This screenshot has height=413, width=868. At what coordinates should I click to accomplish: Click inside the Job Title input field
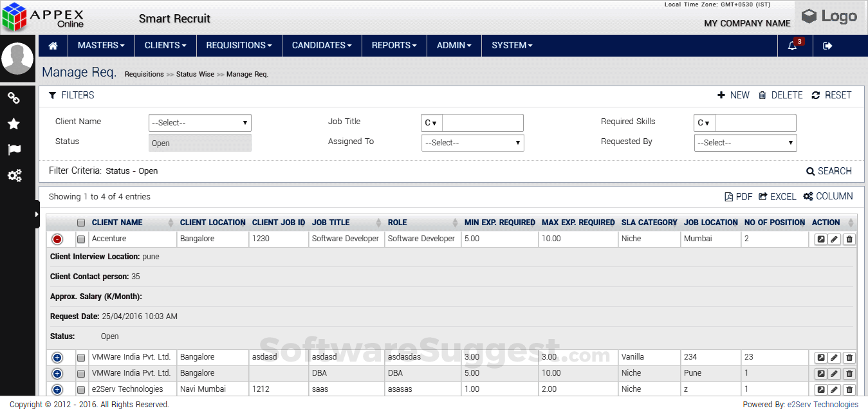pyautogui.click(x=483, y=122)
